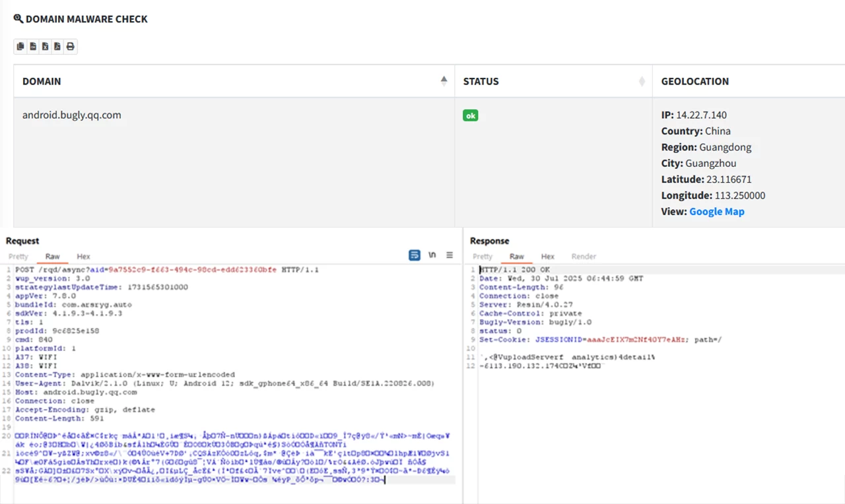Switch Response view to Pretty tab
Image resolution: width=845 pixels, height=504 pixels.
(x=483, y=257)
